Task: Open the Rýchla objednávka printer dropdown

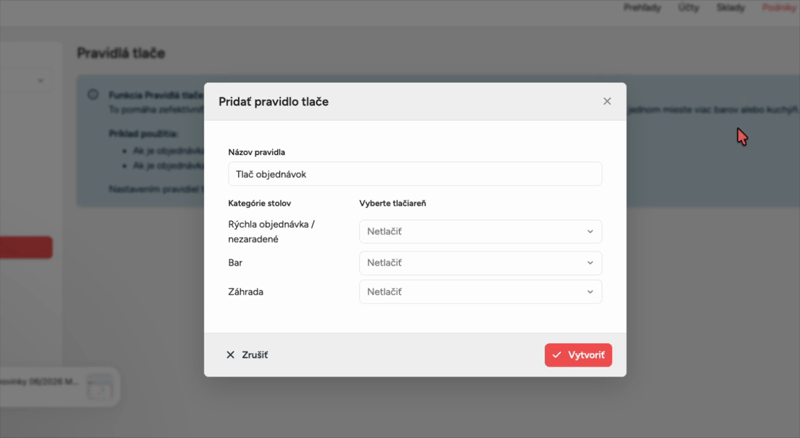Action: point(481,231)
